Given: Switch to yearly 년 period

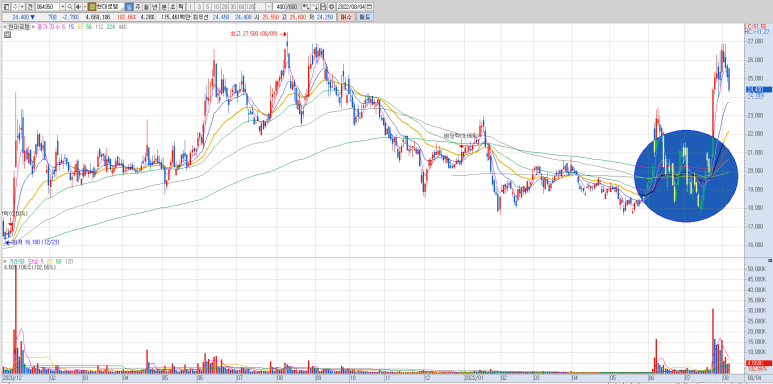Looking at the screenshot, I should [x=154, y=7].
